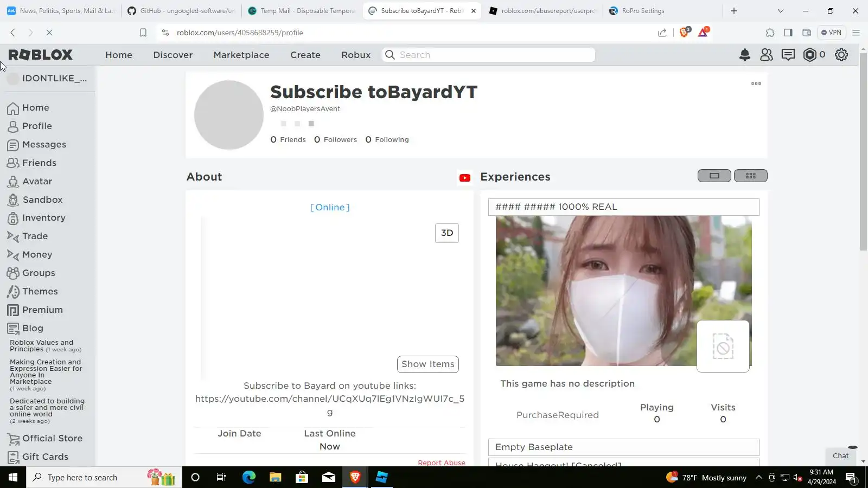This screenshot has width=868, height=488.
Task: Click Show Items button
Action: tap(428, 364)
